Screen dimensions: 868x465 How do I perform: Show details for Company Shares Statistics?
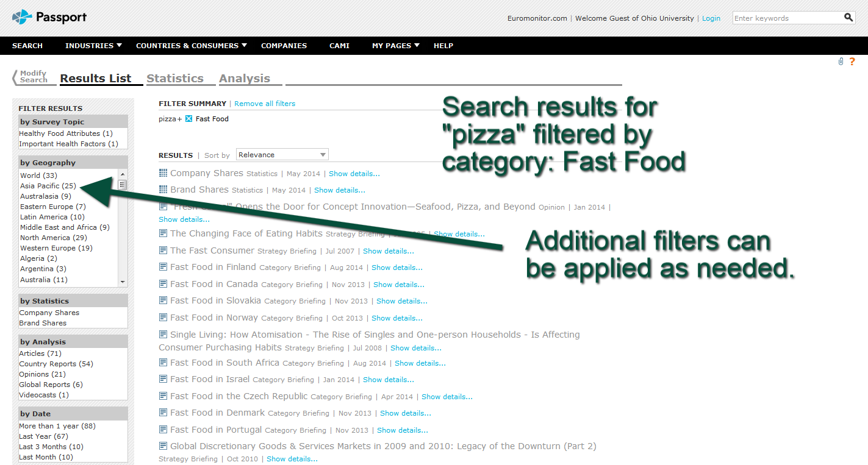[x=354, y=174]
